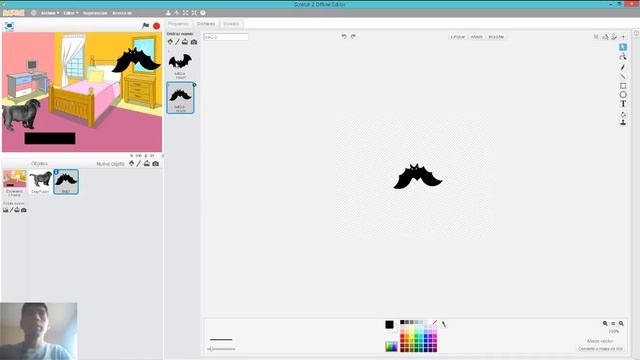Open the Acerca de menu item
Image resolution: width=640 pixels, height=360 pixels.
click(122, 13)
